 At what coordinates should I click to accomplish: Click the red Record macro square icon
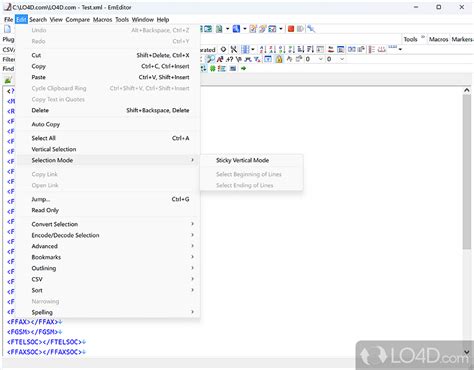pos(291,29)
